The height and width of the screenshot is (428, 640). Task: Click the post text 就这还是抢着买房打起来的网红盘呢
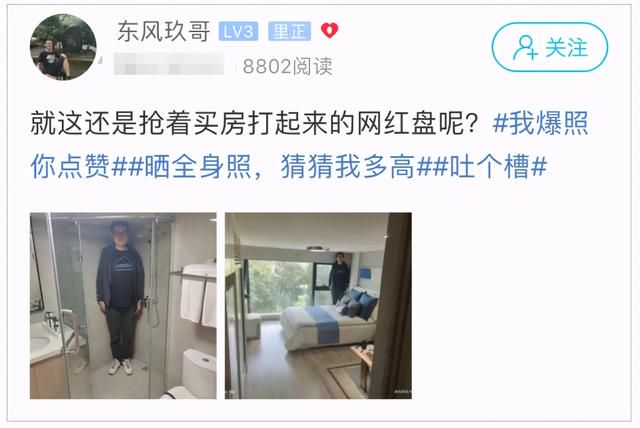254,122
